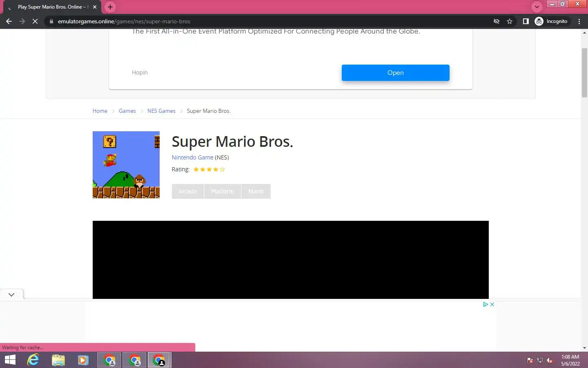Image resolution: width=588 pixels, height=368 pixels.
Task: Stop the page loading with the X button
Action: 35,21
